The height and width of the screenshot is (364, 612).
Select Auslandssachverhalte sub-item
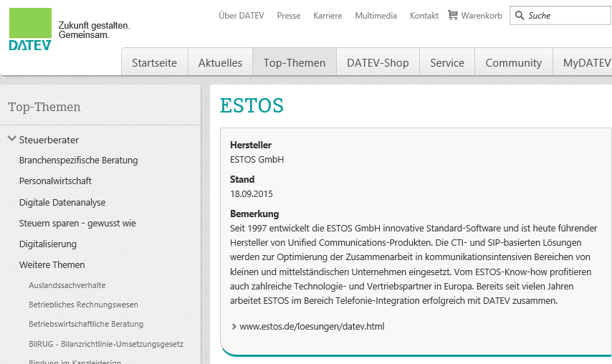(67, 285)
